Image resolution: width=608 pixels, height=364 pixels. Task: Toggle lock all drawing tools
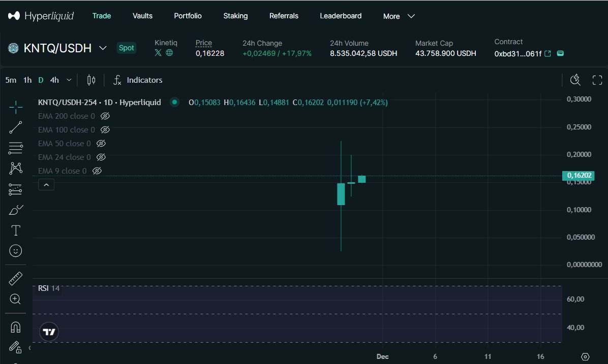click(15, 347)
